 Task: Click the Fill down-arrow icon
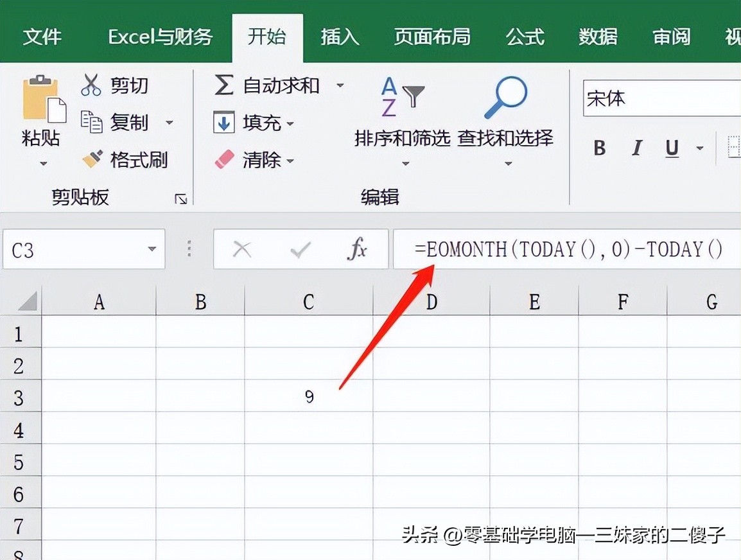223,122
